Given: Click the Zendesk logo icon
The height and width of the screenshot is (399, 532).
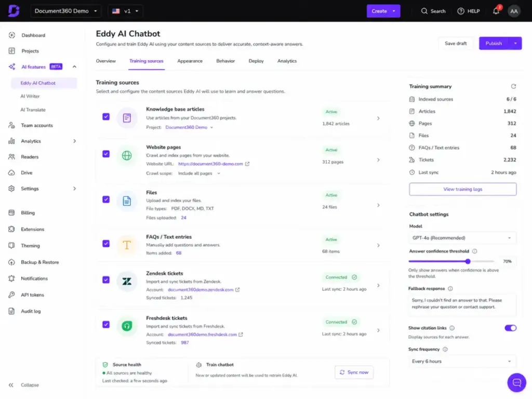Looking at the screenshot, I should 127,281.
